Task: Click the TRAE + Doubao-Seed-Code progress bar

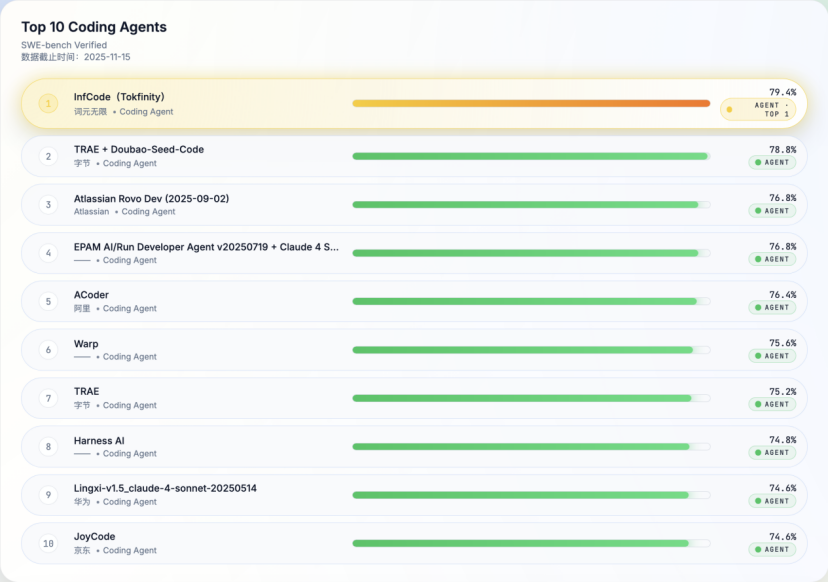Action: pos(531,156)
